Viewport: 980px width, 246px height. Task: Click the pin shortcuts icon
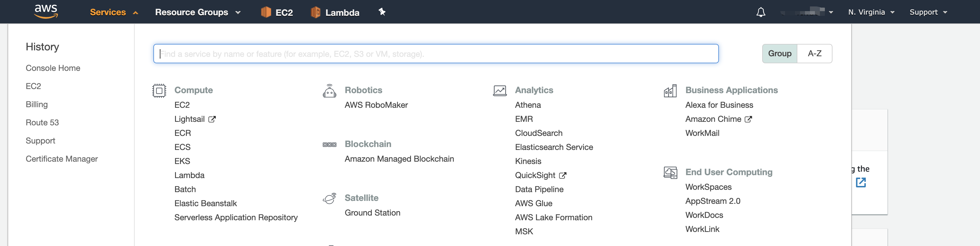(382, 12)
